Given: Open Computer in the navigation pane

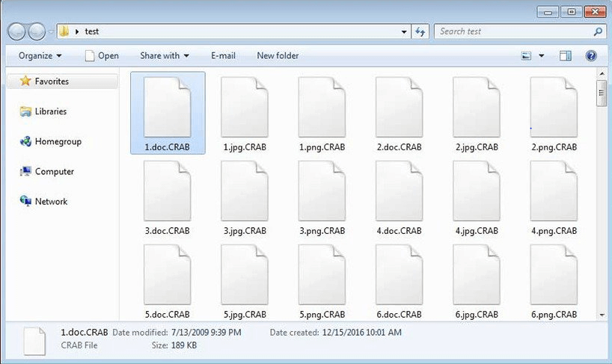Looking at the screenshot, I should (x=54, y=171).
